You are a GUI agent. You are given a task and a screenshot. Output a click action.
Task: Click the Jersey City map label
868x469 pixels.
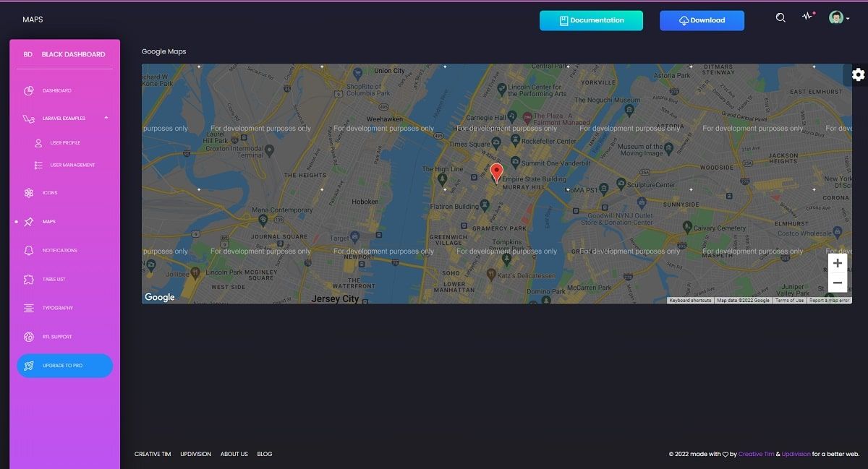335,299
